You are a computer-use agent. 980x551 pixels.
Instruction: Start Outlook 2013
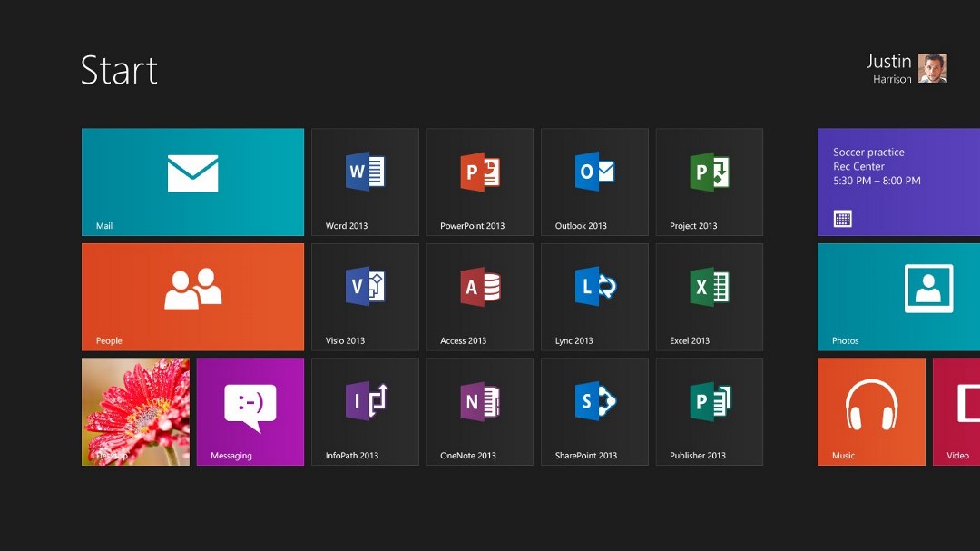594,182
